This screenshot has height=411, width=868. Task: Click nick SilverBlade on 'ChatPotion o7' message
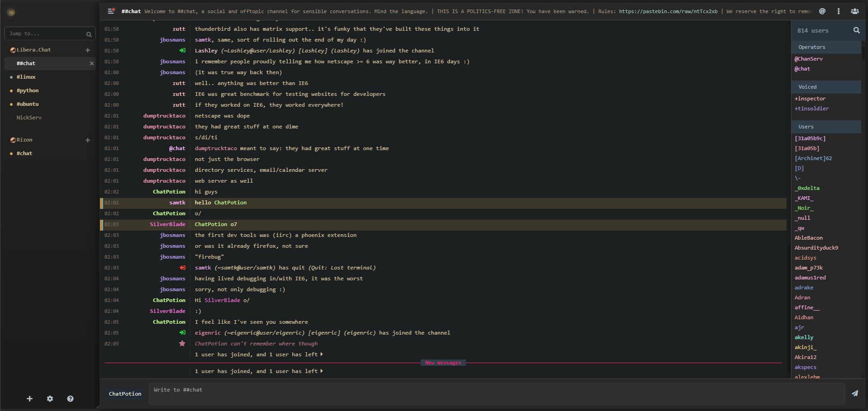(x=167, y=224)
